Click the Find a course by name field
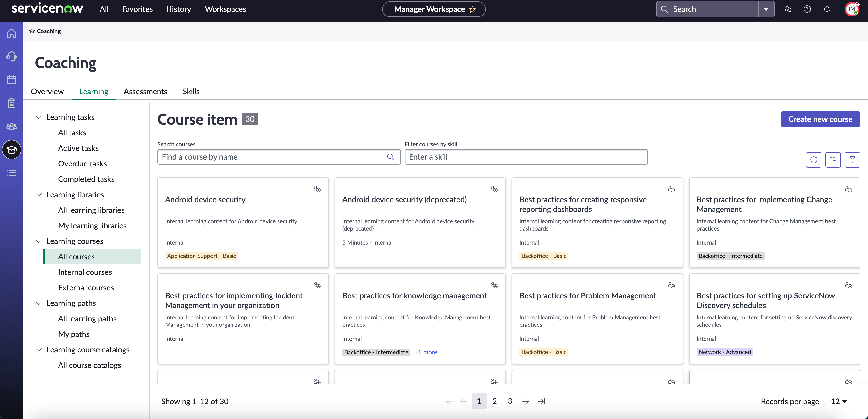This screenshot has height=419, width=868. click(x=279, y=157)
